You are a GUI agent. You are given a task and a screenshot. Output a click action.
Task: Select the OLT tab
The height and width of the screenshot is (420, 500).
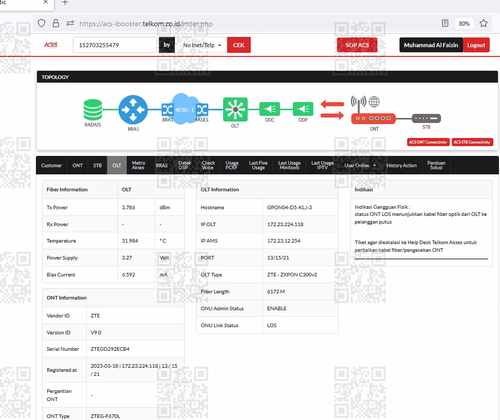coord(117,165)
